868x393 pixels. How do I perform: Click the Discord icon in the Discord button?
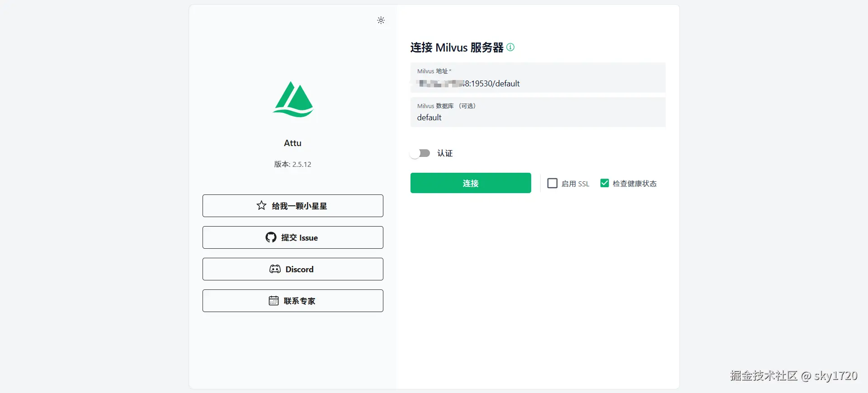275,269
